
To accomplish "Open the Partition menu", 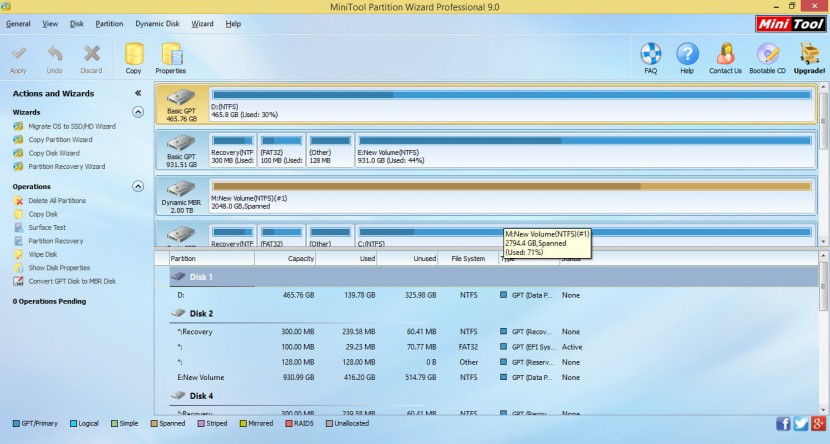I will pos(109,24).
